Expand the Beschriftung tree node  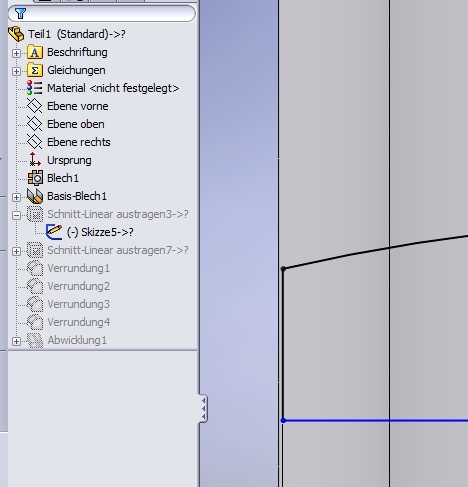tap(16, 53)
